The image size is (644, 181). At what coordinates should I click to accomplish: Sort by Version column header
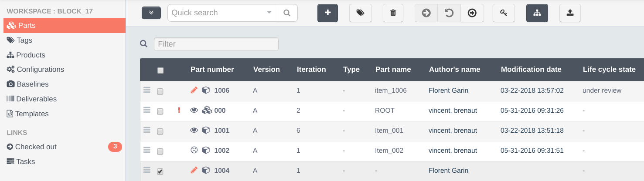266,70
